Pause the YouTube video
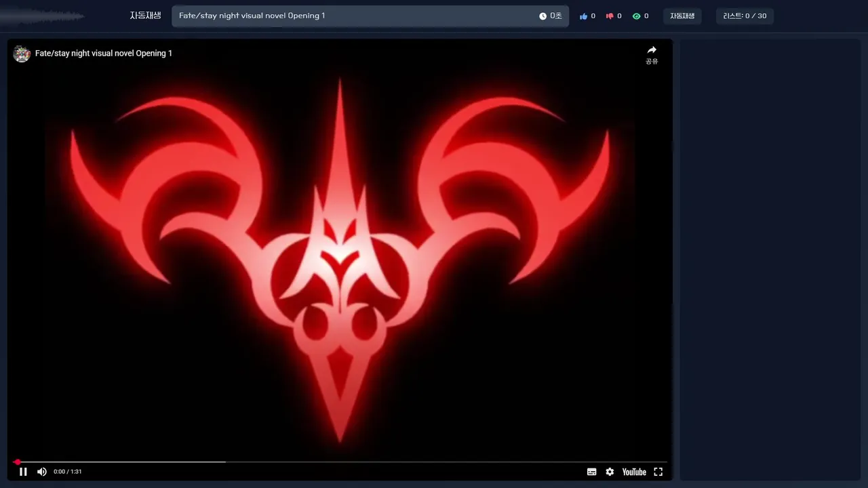868x488 pixels. [23, 472]
